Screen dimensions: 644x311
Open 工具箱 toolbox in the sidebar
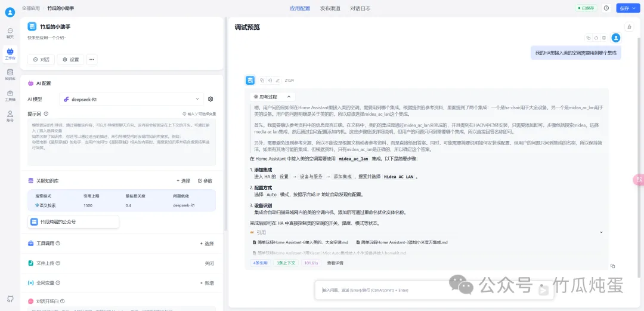10,96
